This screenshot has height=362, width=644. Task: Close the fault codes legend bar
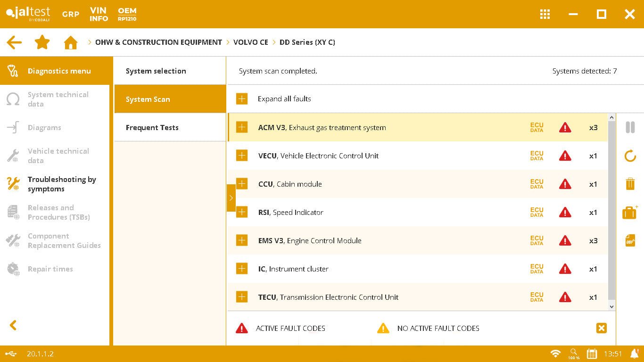pos(601,328)
